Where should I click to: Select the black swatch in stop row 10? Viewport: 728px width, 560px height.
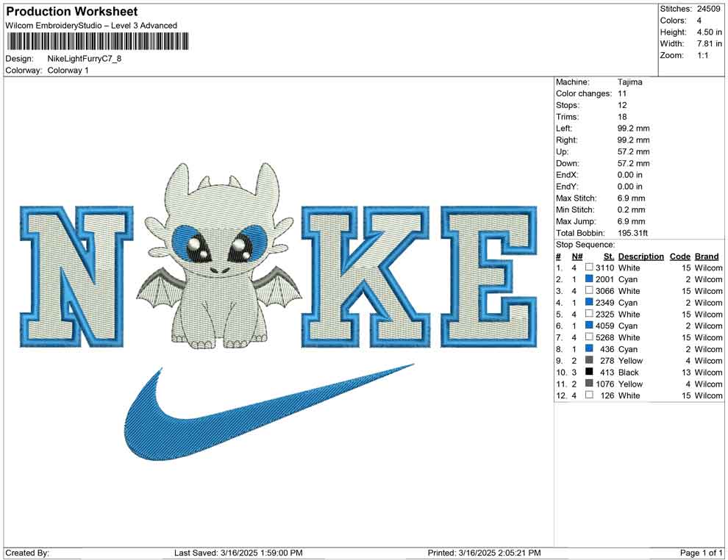tap(589, 371)
